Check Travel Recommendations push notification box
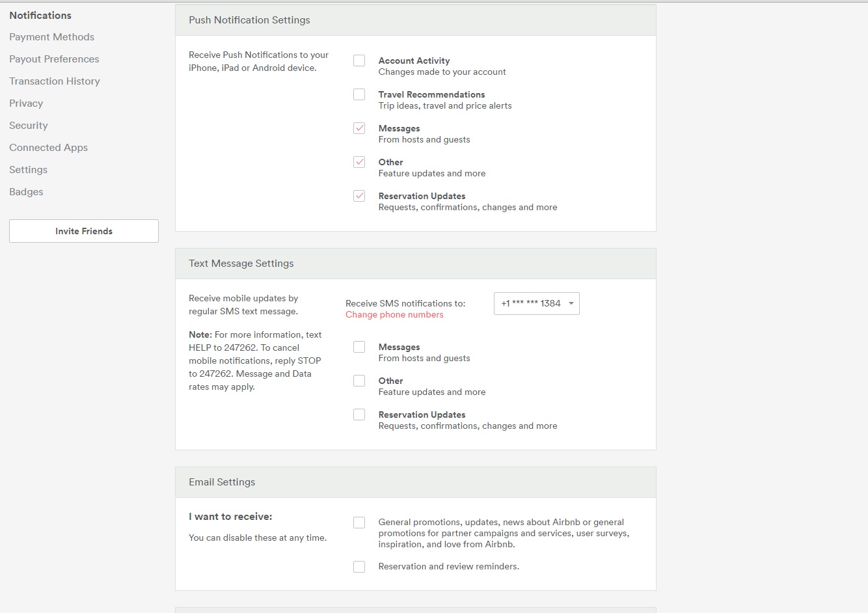 359,94
